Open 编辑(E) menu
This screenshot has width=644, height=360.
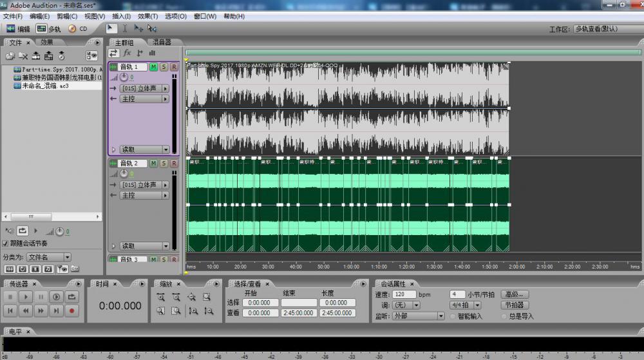(x=39, y=16)
